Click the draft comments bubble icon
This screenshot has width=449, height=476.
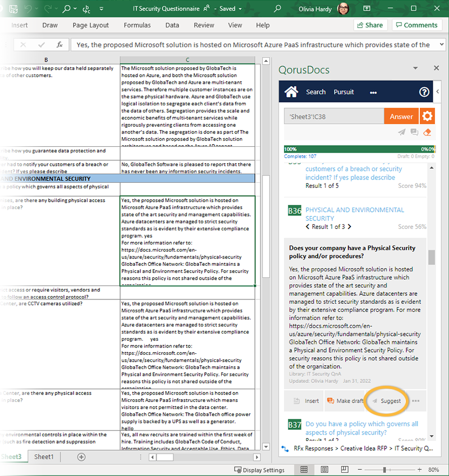pyautogui.click(x=414, y=132)
